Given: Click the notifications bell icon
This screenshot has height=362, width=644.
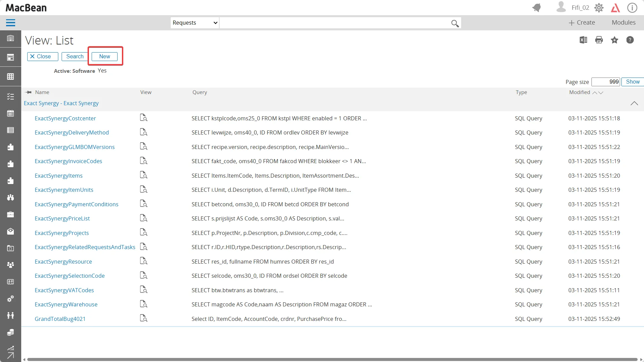Looking at the screenshot, I should pyautogui.click(x=537, y=7).
